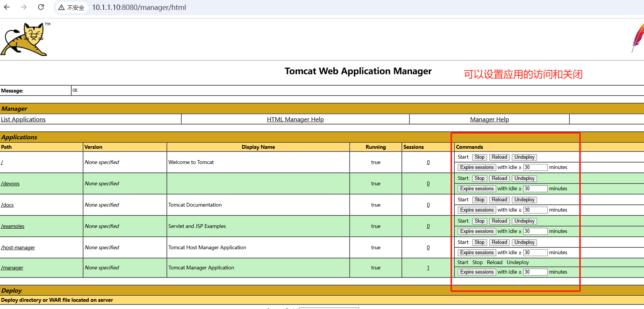
Task: Stop the /host-manager application
Action: (479, 242)
